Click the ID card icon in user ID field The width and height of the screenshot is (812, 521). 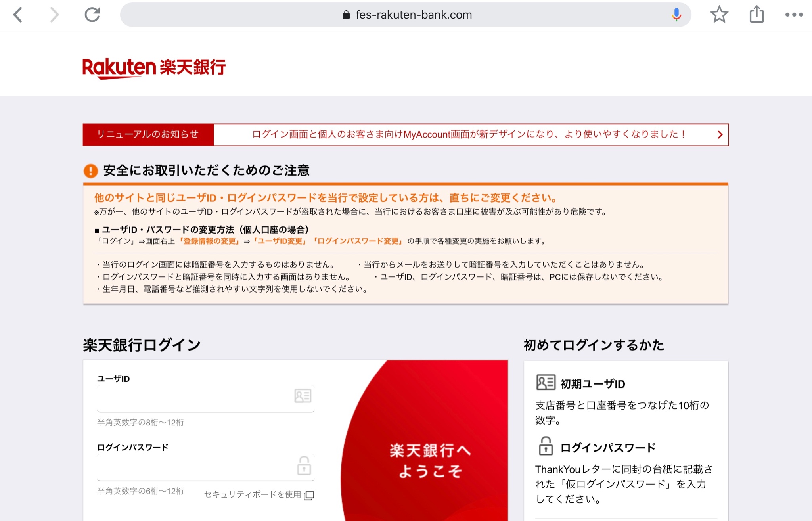point(303,396)
